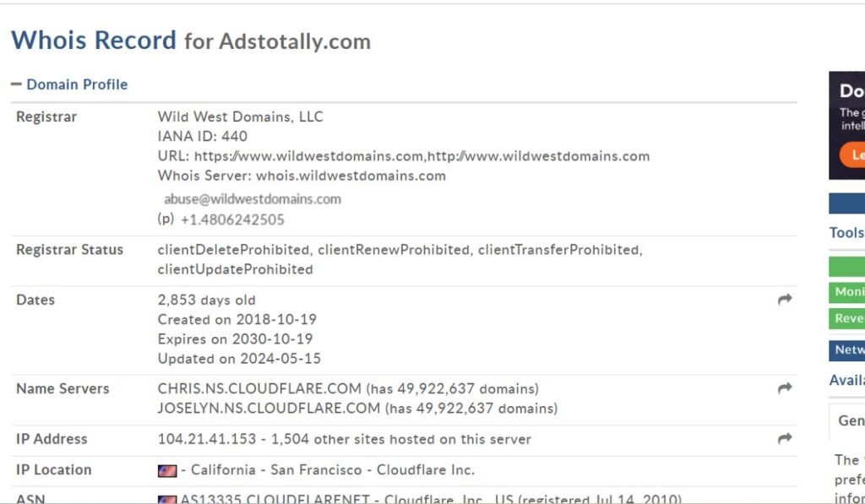Select the abuse@wildwestdomains.com email
The height and width of the screenshot is (504, 865).
(252, 199)
